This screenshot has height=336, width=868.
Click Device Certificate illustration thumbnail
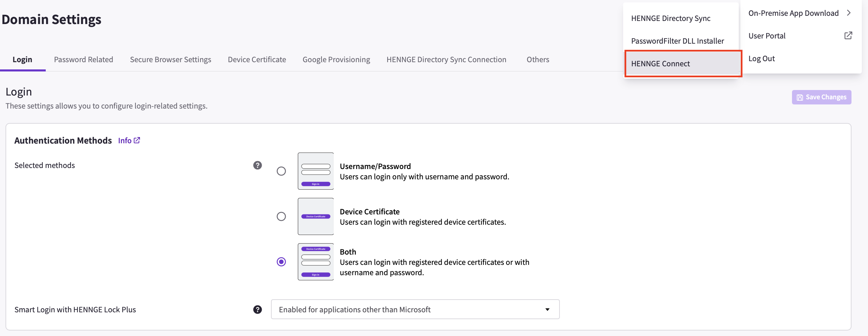[316, 216]
